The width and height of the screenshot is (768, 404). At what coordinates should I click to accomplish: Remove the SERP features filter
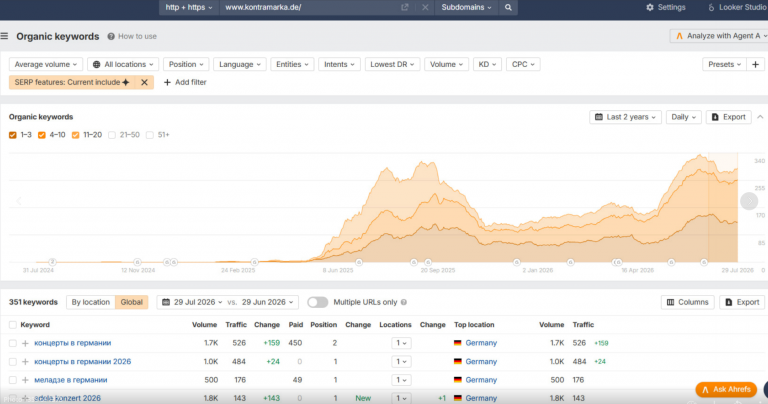(144, 82)
